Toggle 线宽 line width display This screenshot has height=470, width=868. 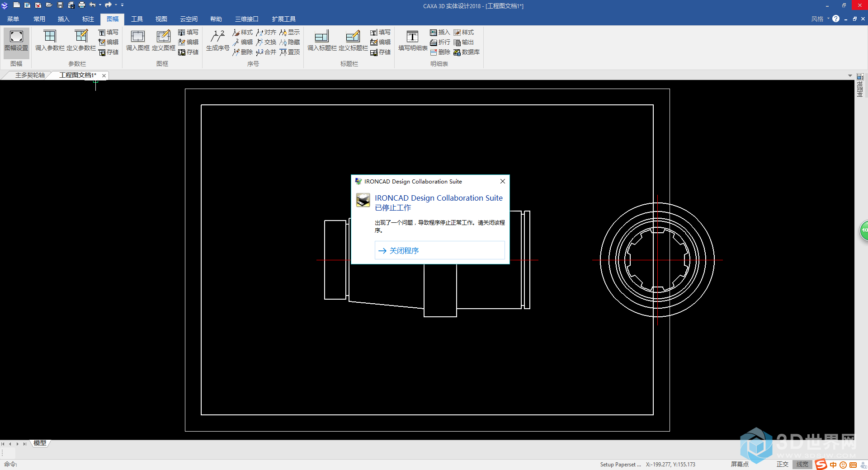click(802, 465)
